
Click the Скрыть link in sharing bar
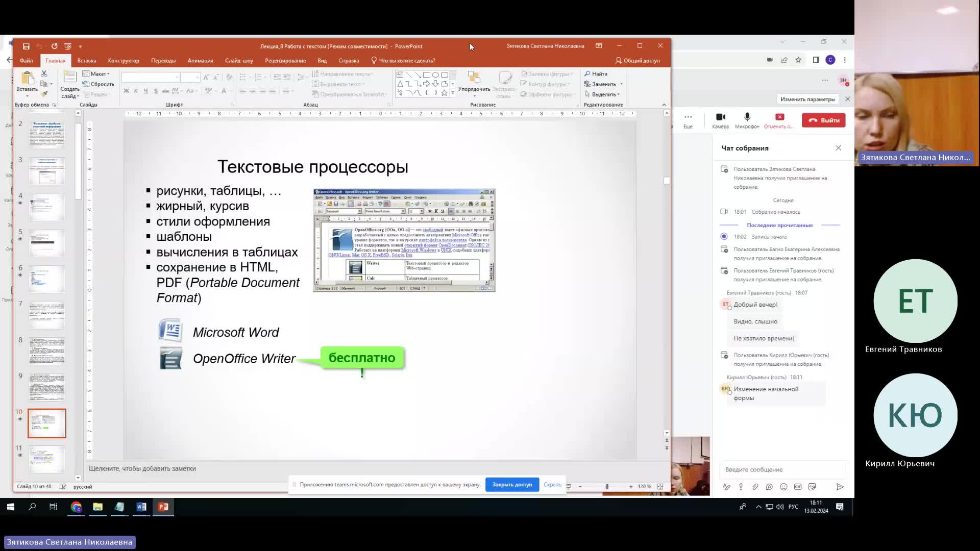coord(552,485)
